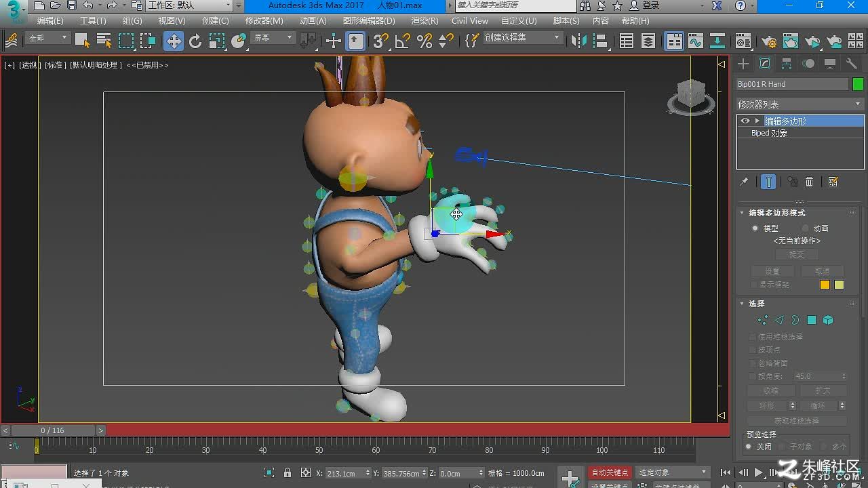This screenshot has width=868, height=488.
Task: Switch to the Motion panel tab icon
Action: point(808,64)
